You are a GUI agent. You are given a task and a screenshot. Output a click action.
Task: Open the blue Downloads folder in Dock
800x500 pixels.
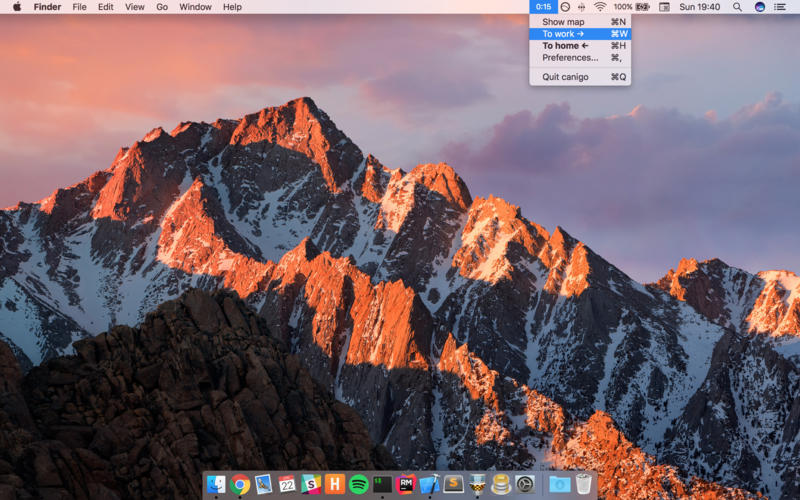pos(560,484)
